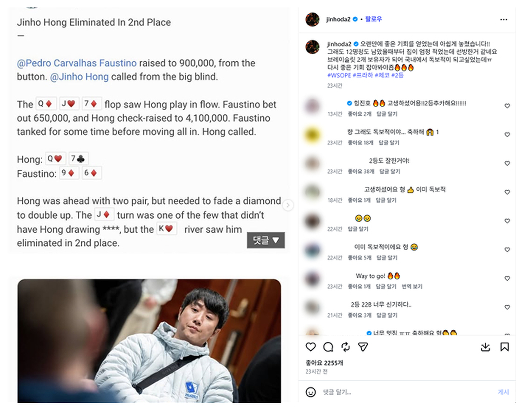The width and height of the screenshot is (516, 420).
Task: Click 번역 보기 under 'Way to go!'
Action: [412, 286]
